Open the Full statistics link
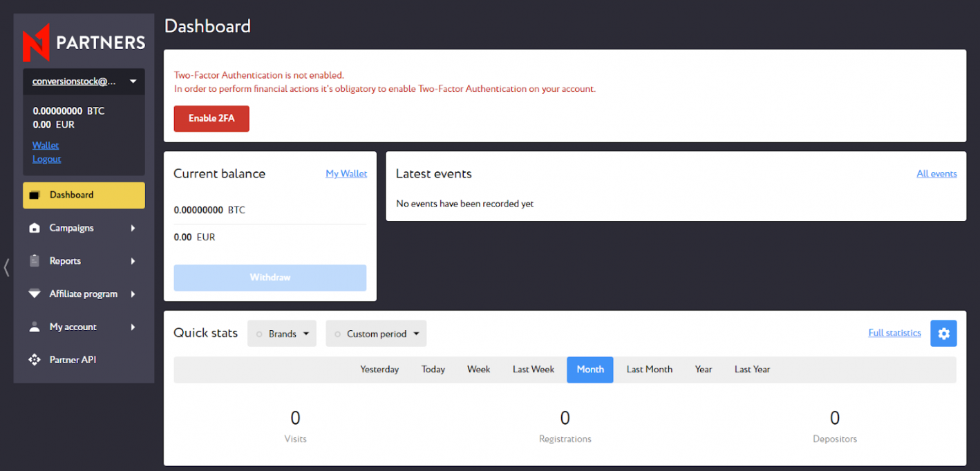This screenshot has height=471, width=980. [894, 333]
